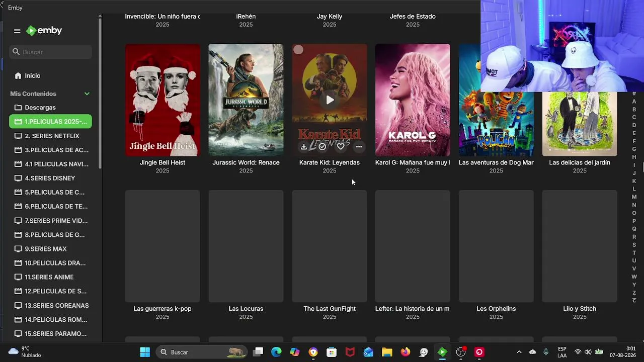This screenshot has height=362, width=644.
Task: Launch Microsoft Edge from the taskbar
Action: pyautogui.click(x=276, y=352)
